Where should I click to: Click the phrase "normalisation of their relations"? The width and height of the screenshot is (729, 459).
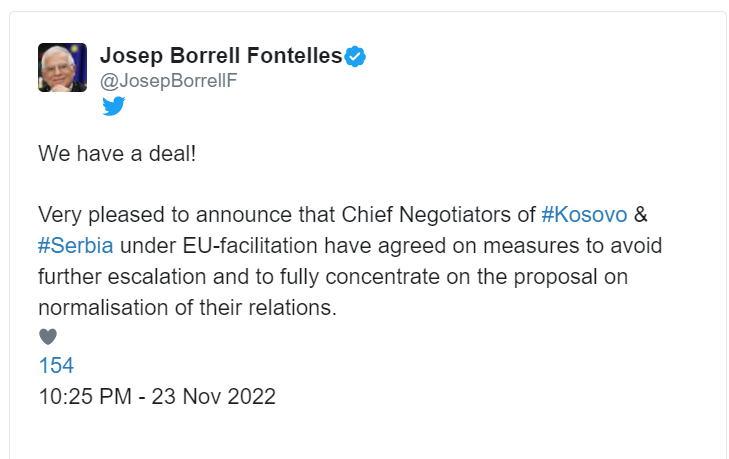click(186, 307)
